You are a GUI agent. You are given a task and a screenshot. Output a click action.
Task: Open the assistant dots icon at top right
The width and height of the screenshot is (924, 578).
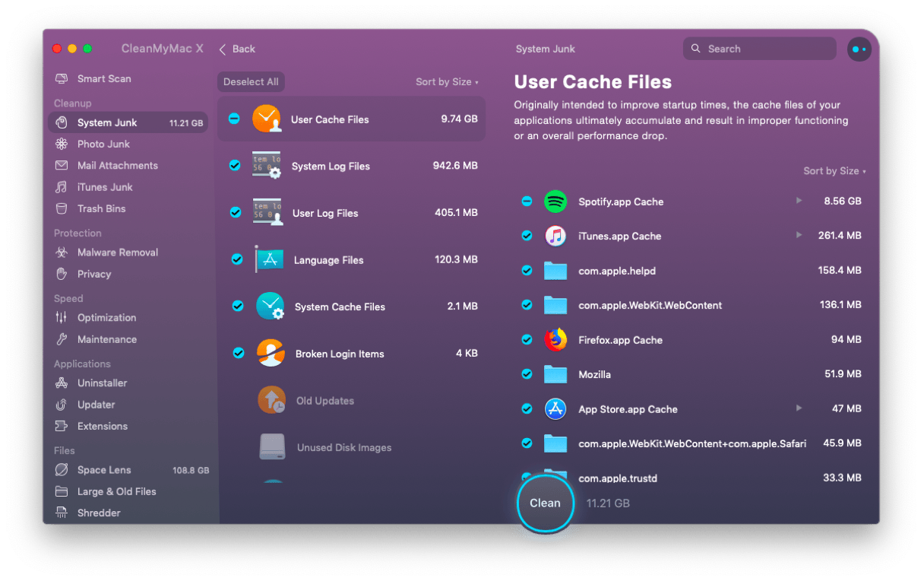(x=859, y=49)
